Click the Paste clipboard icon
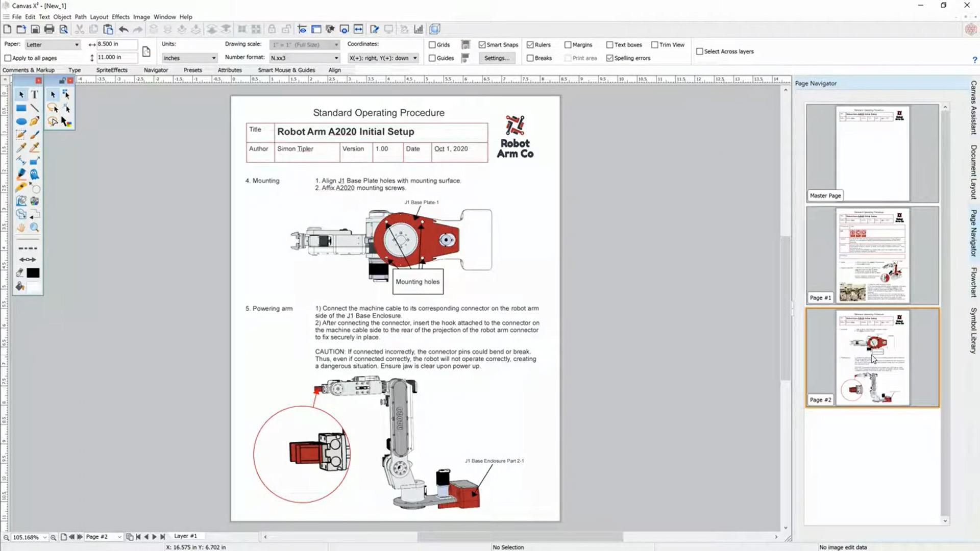Viewport: 980px width, 551px height. 108,29
